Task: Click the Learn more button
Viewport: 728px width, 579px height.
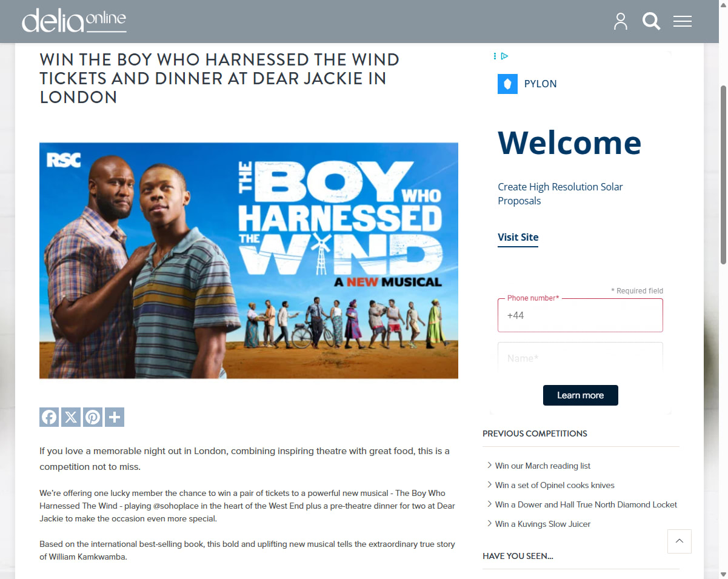Action: (x=581, y=395)
